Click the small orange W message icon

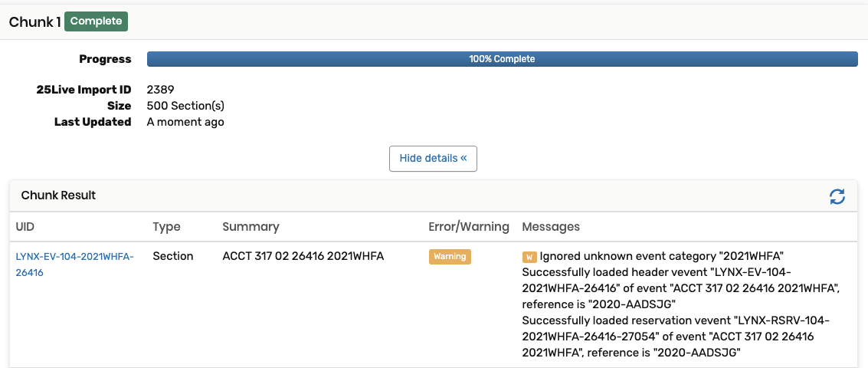point(529,257)
